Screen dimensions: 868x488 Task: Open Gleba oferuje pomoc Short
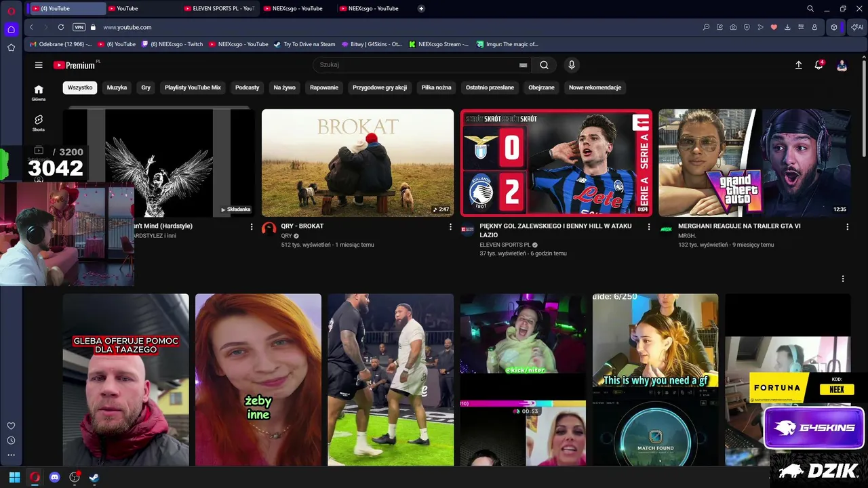coord(126,380)
